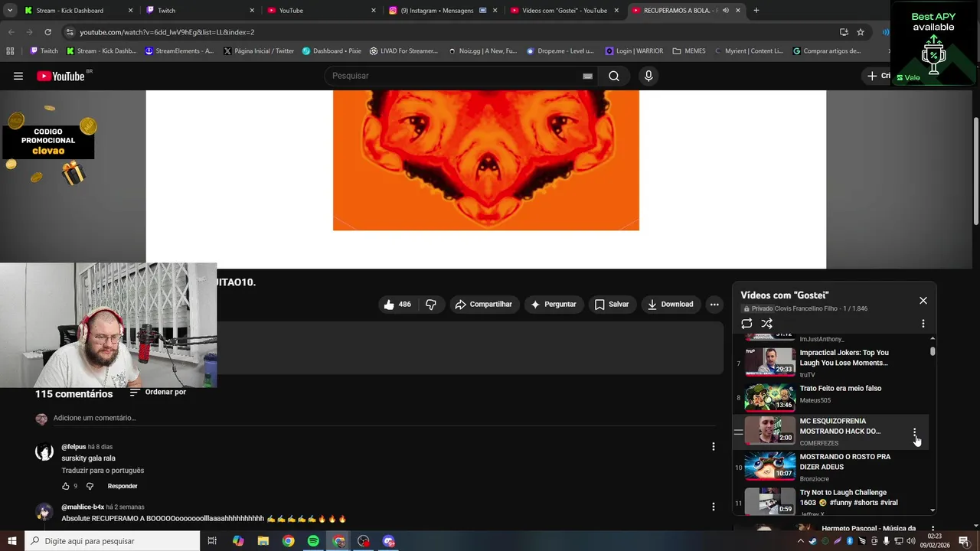Open options for MC ESQUIZOFRENIA playlist video
This screenshot has width=980, height=551.
(x=914, y=433)
